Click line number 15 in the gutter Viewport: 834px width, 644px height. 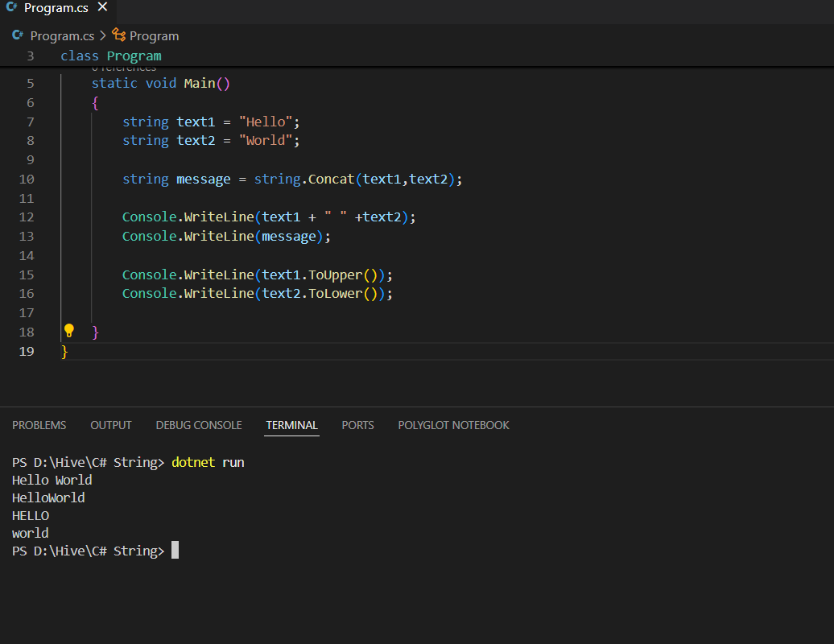[27, 275]
